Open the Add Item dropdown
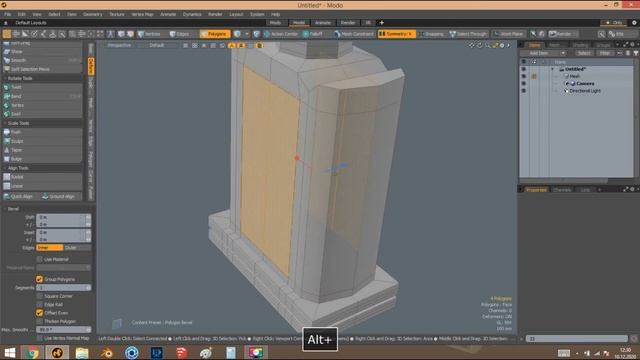The image size is (640, 360). coord(544,53)
